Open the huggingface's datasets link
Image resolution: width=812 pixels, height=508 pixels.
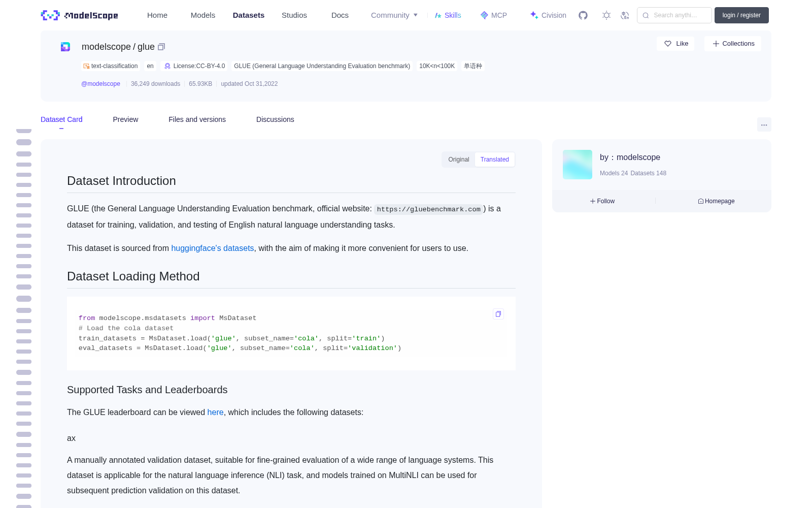[x=213, y=248]
